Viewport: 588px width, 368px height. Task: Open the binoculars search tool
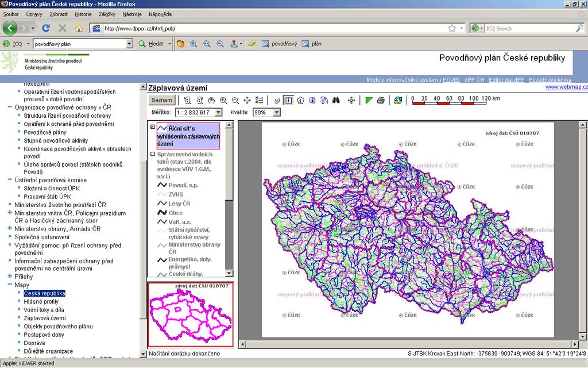click(x=336, y=100)
